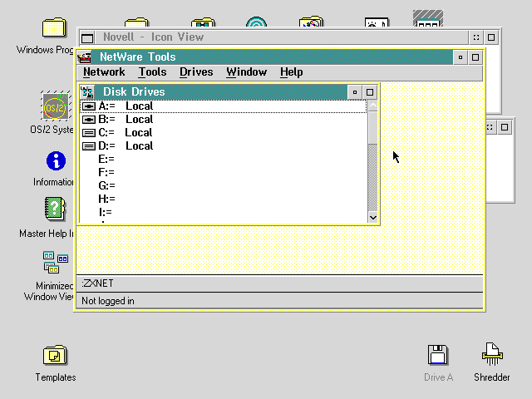Select the B: floppy drive icon
The width and height of the screenshot is (532, 399).
point(89,120)
